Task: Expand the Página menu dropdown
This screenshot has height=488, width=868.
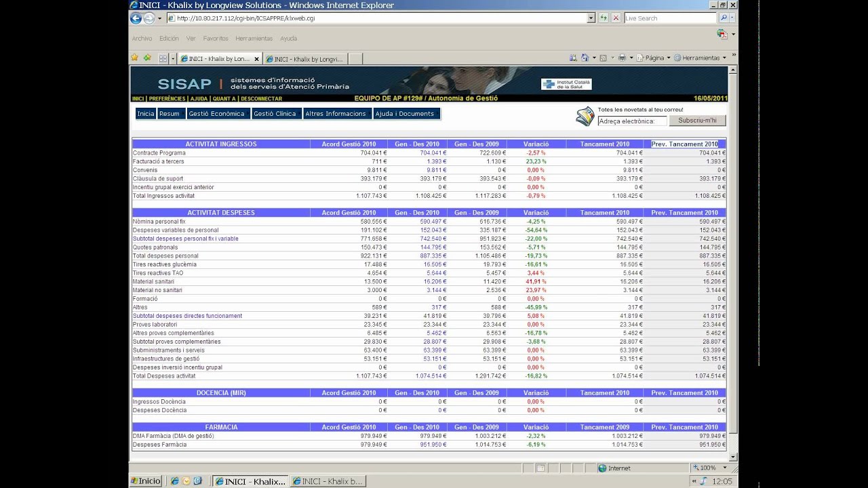Action: tap(668, 58)
